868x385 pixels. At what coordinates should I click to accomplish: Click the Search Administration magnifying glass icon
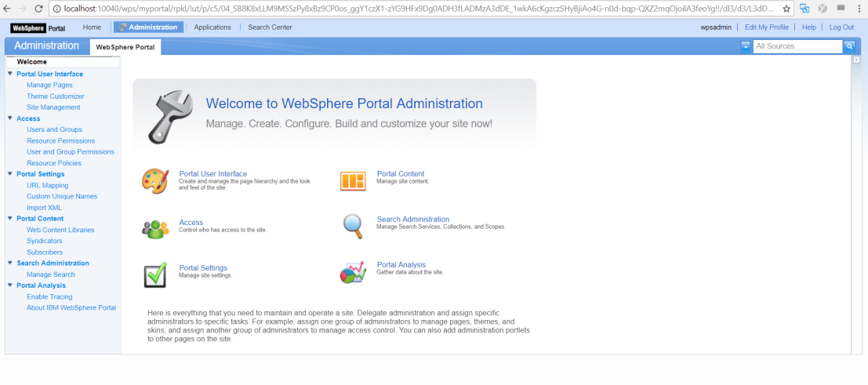pos(353,227)
